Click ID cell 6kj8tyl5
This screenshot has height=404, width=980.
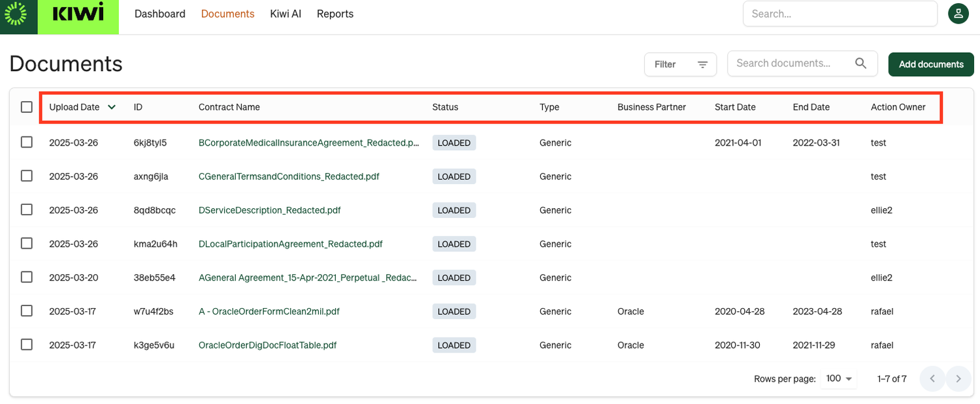tap(150, 142)
